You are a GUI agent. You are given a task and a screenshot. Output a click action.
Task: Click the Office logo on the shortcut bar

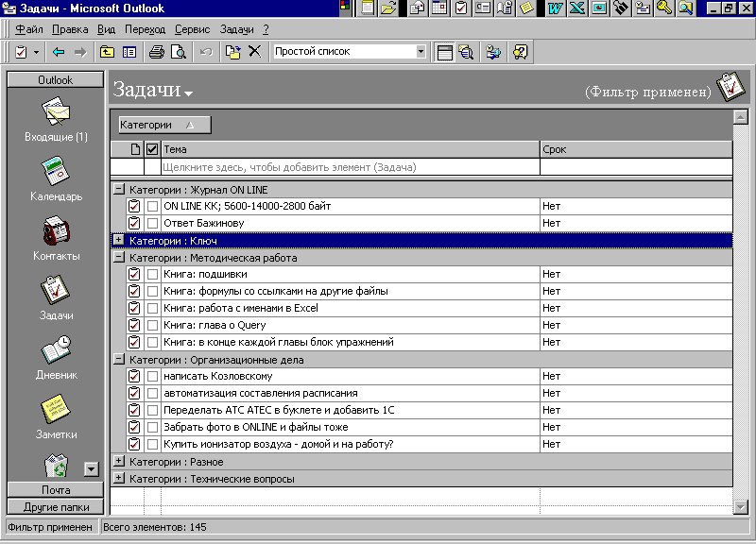[345, 7]
